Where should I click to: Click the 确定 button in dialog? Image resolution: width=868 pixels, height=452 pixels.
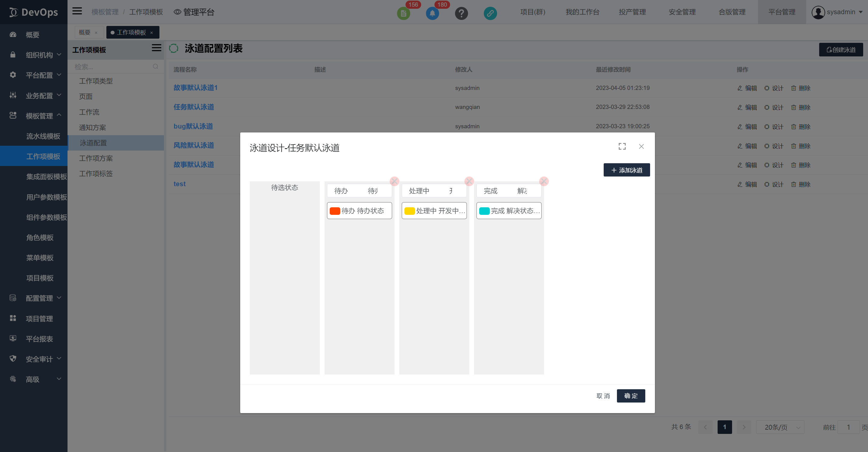[x=631, y=396]
